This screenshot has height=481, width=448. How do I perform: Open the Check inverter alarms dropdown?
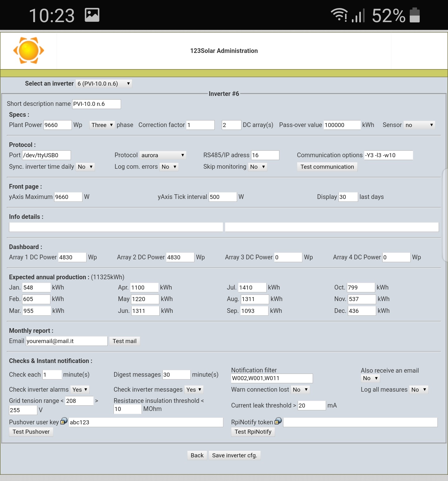coord(80,389)
